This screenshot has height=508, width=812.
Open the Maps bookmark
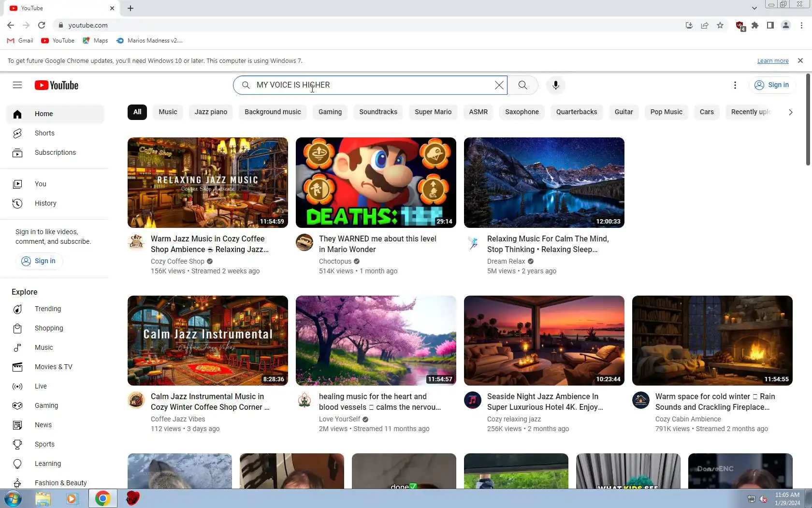tap(95, 41)
